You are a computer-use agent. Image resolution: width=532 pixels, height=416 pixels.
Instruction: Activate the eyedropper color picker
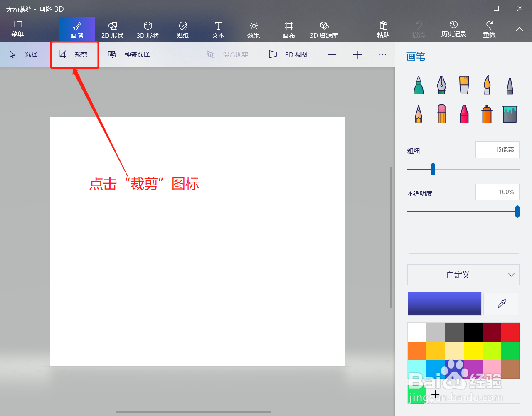(x=500, y=303)
